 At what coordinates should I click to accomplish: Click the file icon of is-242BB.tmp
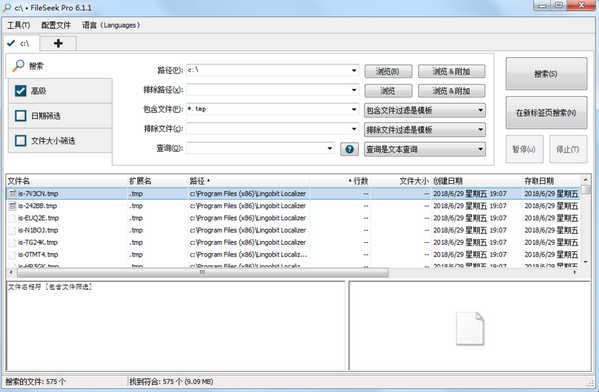(x=12, y=206)
